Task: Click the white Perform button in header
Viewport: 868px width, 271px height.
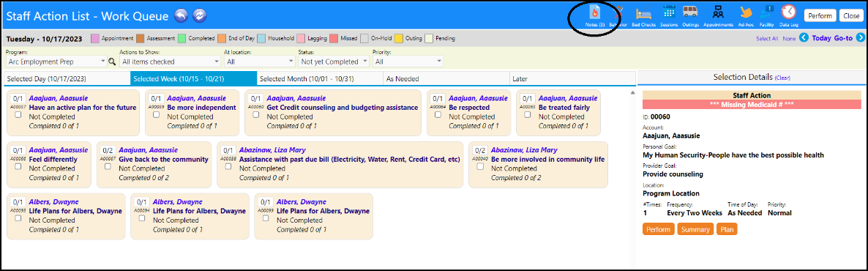Action: (x=820, y=16)
